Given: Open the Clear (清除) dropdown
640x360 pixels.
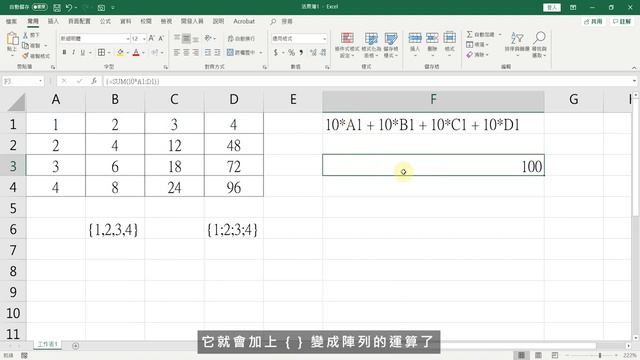Looking at the screenshot, I should coord(477,54).
